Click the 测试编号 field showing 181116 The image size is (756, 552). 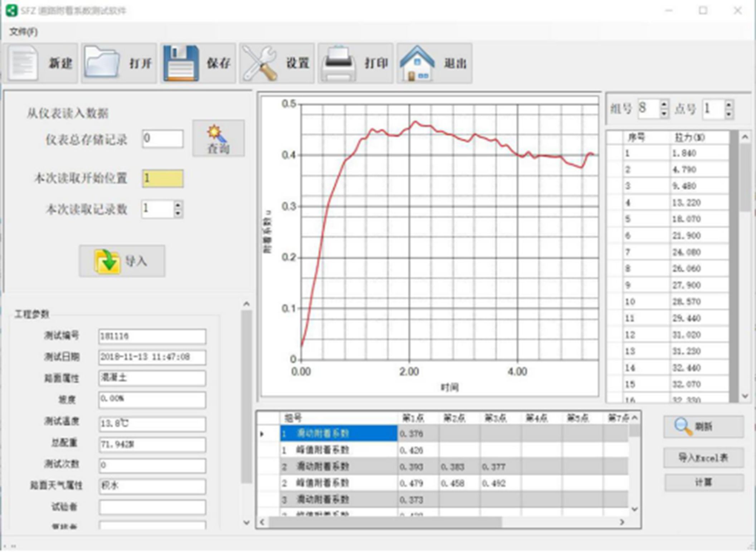[x=152, y=336]
